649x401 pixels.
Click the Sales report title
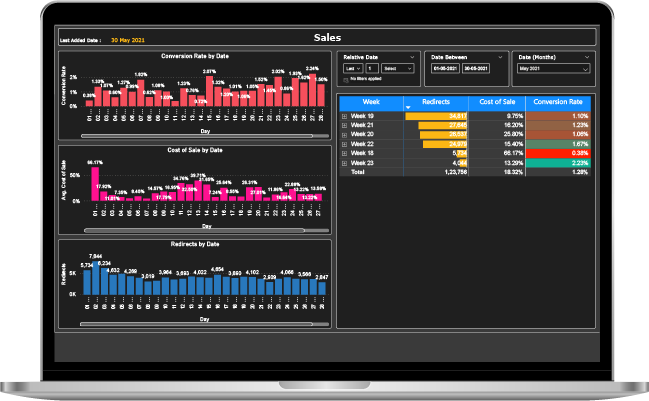(x=327, y=38)
